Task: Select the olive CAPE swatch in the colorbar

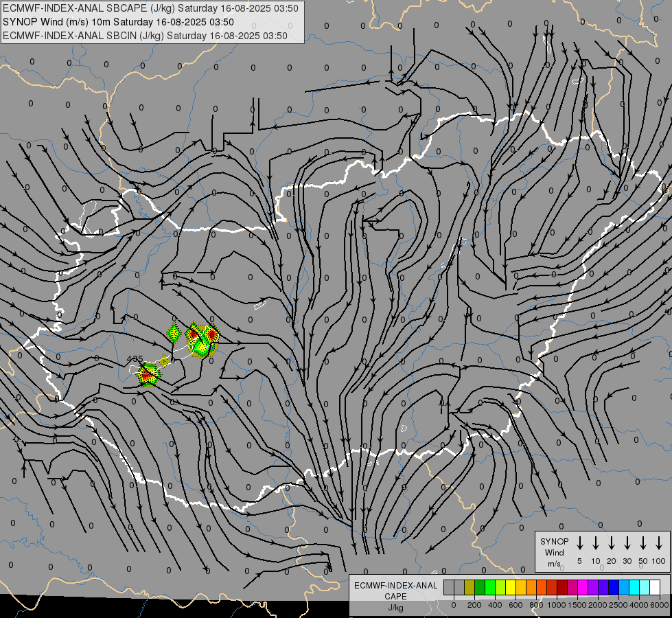Action: point(470,587)
